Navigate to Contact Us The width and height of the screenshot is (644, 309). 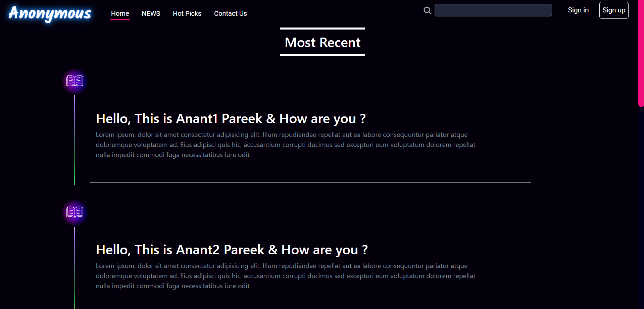230,13
